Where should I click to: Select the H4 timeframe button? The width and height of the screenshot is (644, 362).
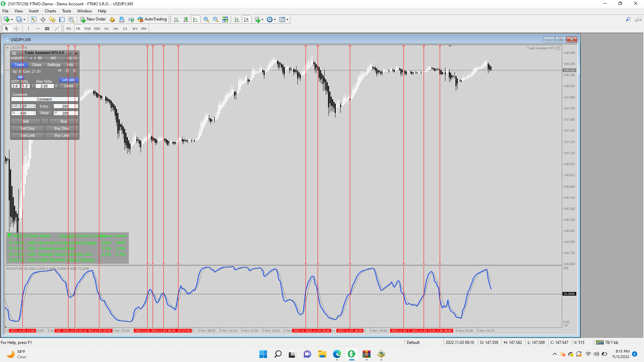115,29
